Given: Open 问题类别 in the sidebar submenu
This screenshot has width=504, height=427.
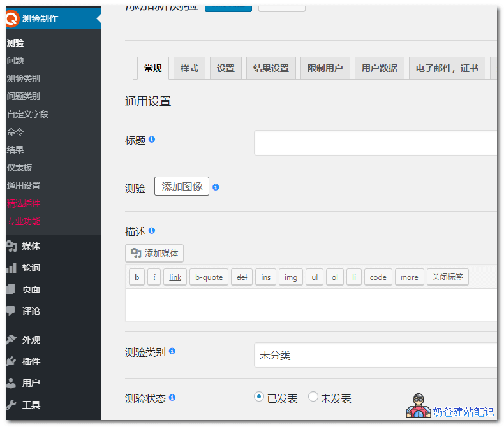Looking at the screenshot, I should (24, 96).
